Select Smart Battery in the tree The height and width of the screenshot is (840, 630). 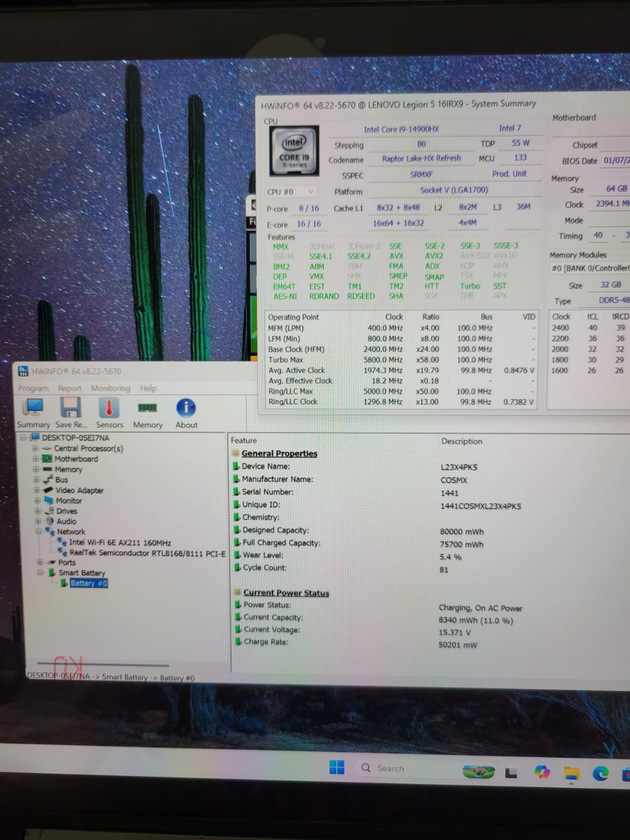point(82,573)
